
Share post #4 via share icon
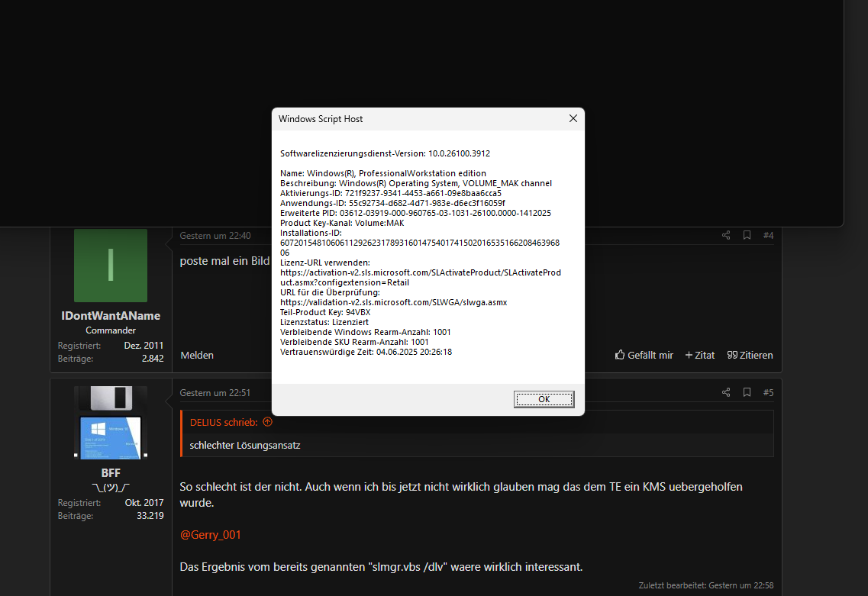coord(726,235)
